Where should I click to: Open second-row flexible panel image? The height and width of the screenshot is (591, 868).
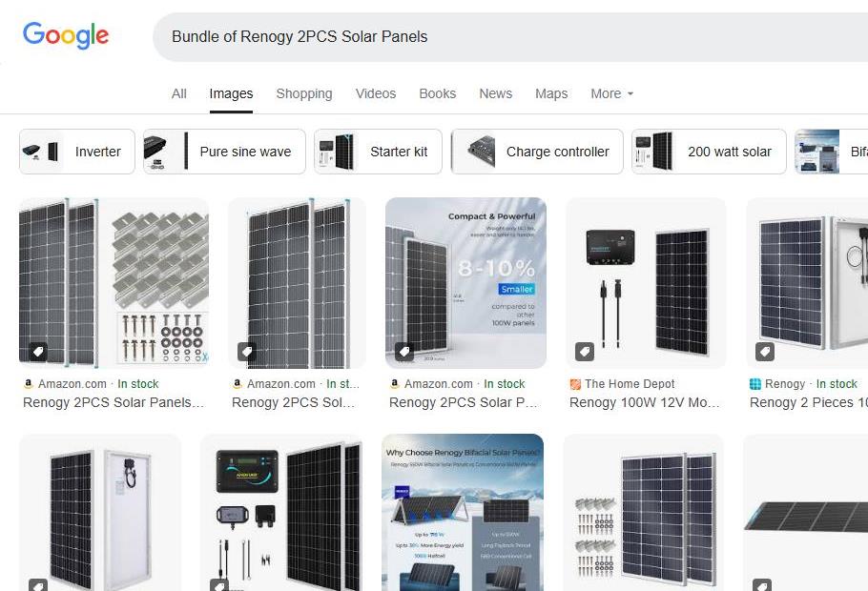(x=805, y=513)
